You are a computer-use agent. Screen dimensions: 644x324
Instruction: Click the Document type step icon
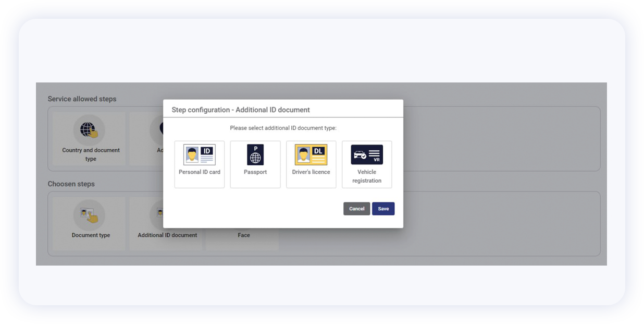(89, 215)
